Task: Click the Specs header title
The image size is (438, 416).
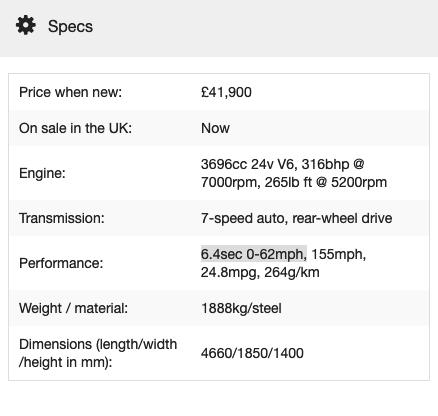Action: (x=70, y=26)
